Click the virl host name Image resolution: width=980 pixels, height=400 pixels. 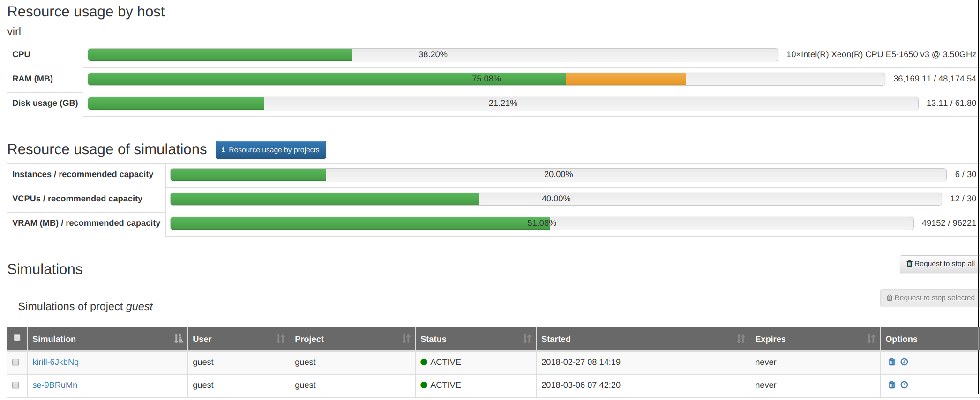click(x=14, y=31)
